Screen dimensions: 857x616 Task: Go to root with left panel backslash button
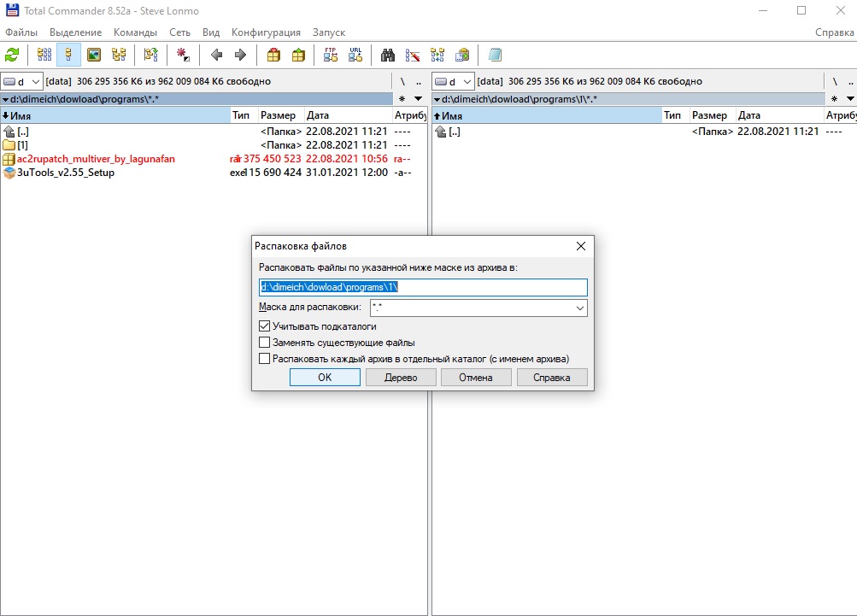pyautogui.click(x=402, y=81)
